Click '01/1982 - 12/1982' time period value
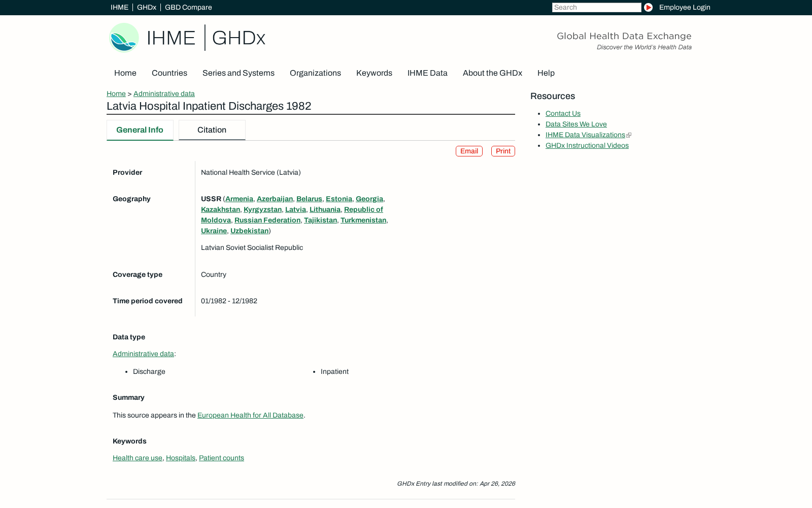This screenshot has width=812, height=508. pyautogui.click(x=229, y=301)
